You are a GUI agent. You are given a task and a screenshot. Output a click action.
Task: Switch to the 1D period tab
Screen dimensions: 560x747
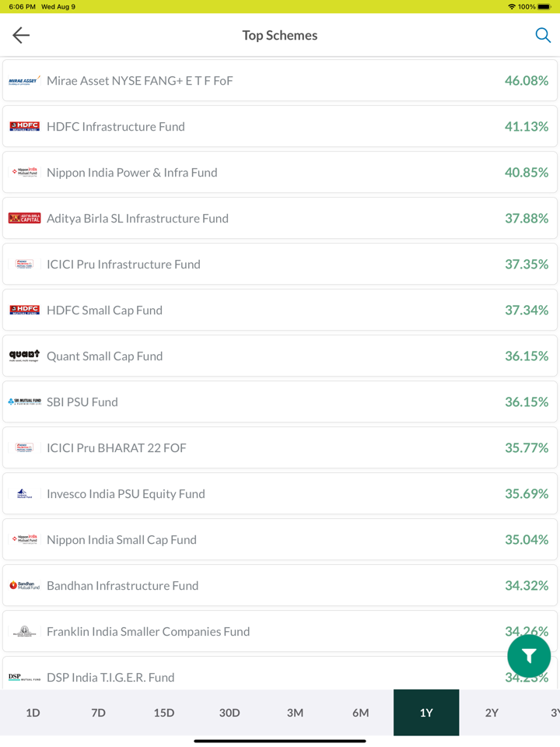click(33, 713)
